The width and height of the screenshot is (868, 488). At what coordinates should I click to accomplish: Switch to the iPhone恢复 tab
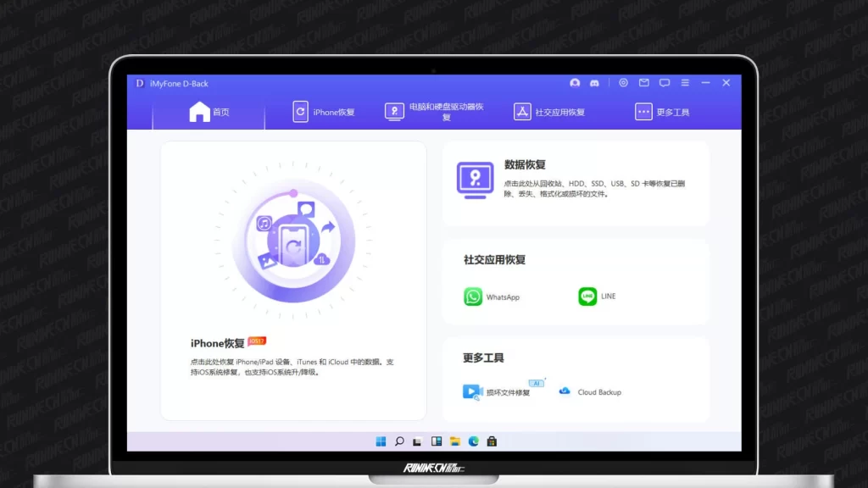[324, 112]
